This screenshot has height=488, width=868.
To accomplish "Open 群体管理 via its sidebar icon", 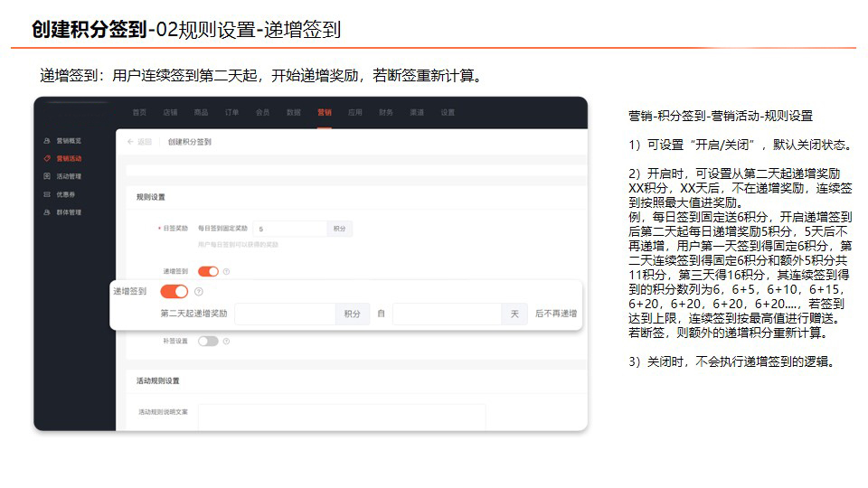I will click(x=47, y=211).
